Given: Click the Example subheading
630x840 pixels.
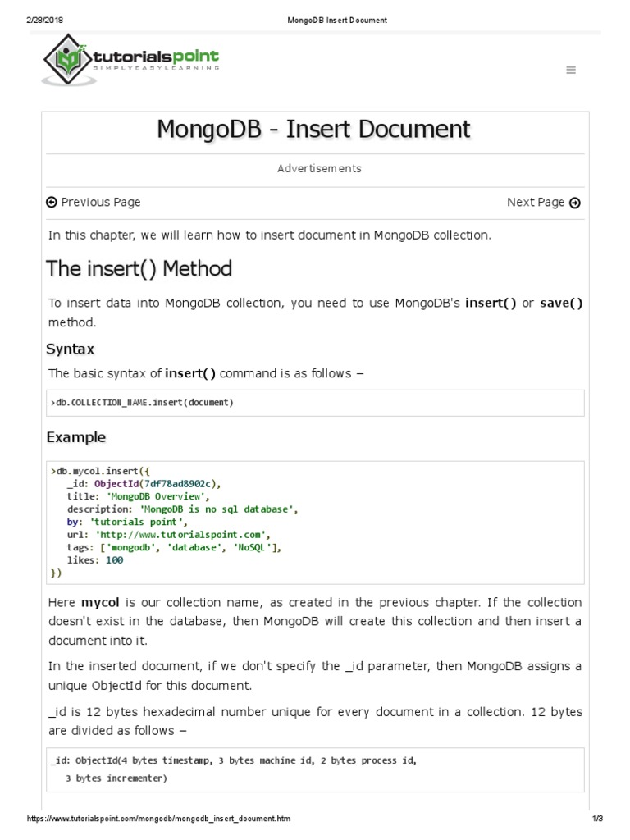Looking at the screenshot, I should click(76, 437).
